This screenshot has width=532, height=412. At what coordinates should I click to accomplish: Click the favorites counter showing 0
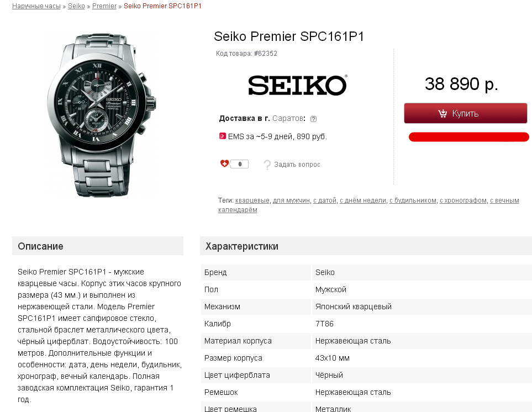[240, 164]
